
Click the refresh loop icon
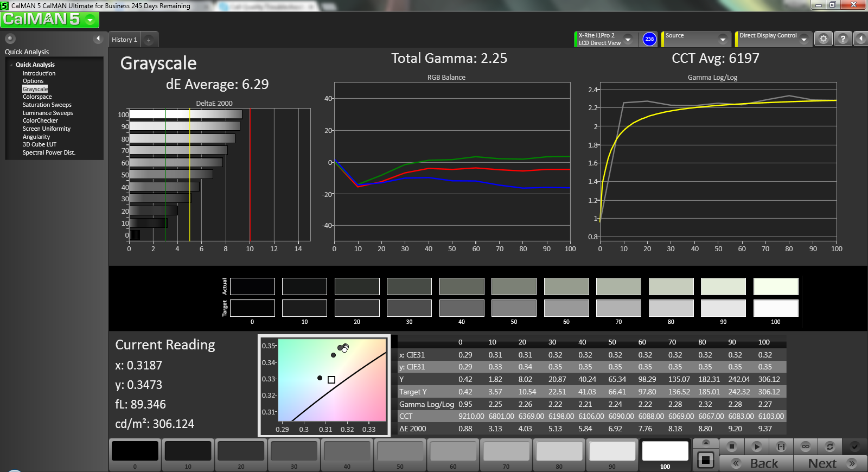pyautogui.click(x=829, y=447)
